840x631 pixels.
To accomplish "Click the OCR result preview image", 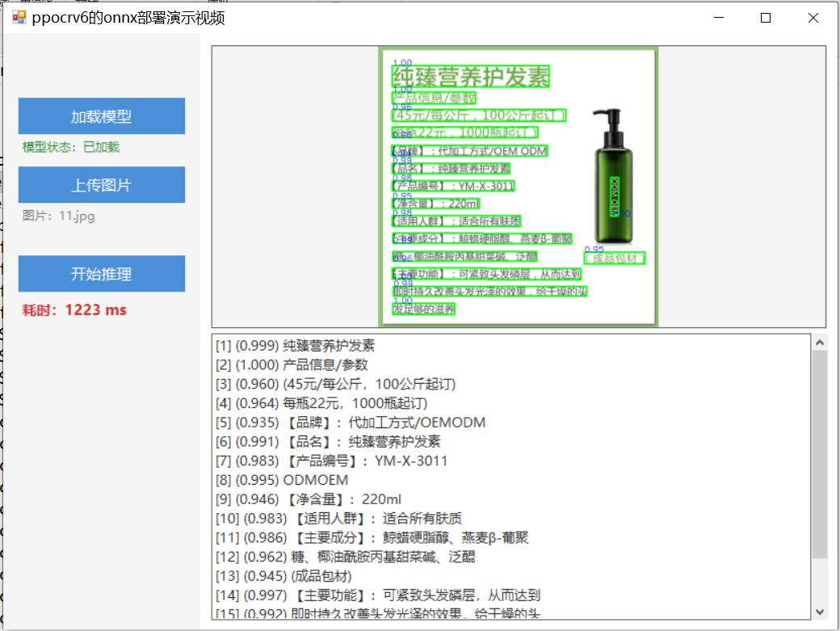I will pyautogui.click(x=518, y=187).
